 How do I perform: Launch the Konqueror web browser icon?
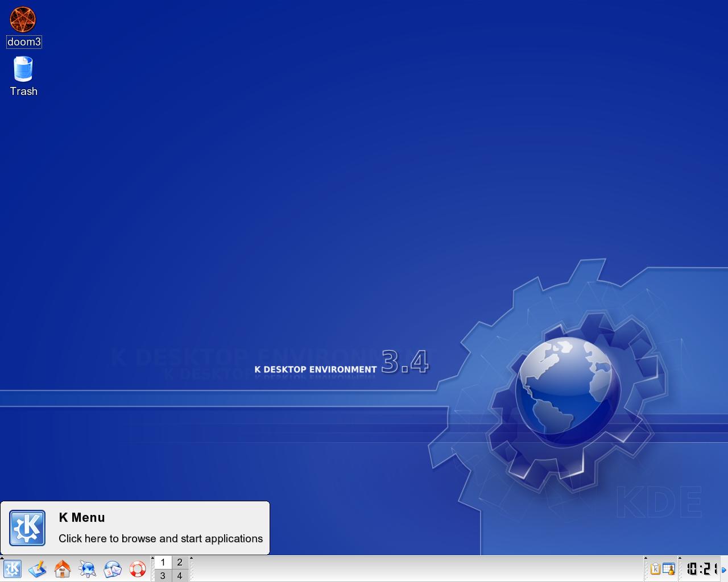88,569
